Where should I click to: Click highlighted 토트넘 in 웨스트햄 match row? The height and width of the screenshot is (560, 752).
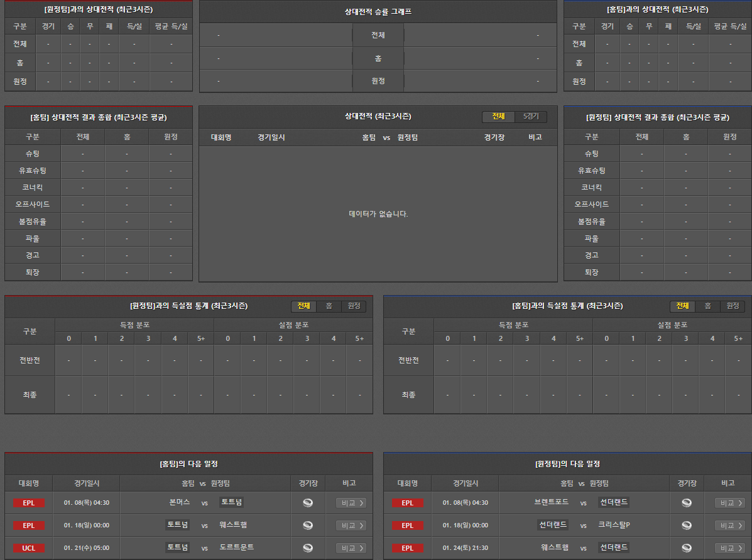coord(177,525)
